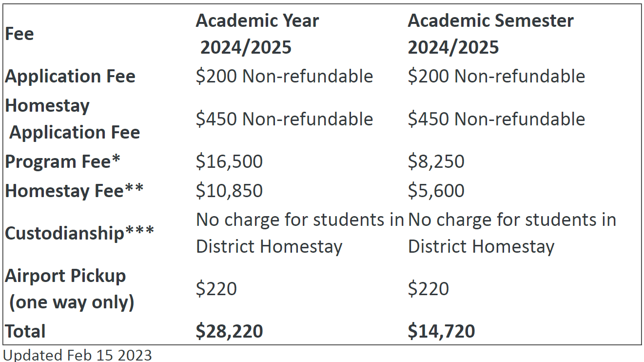Click the "Homestay Application Fee" row label
This screenshot has height=362, width=644.
point(73,119)
